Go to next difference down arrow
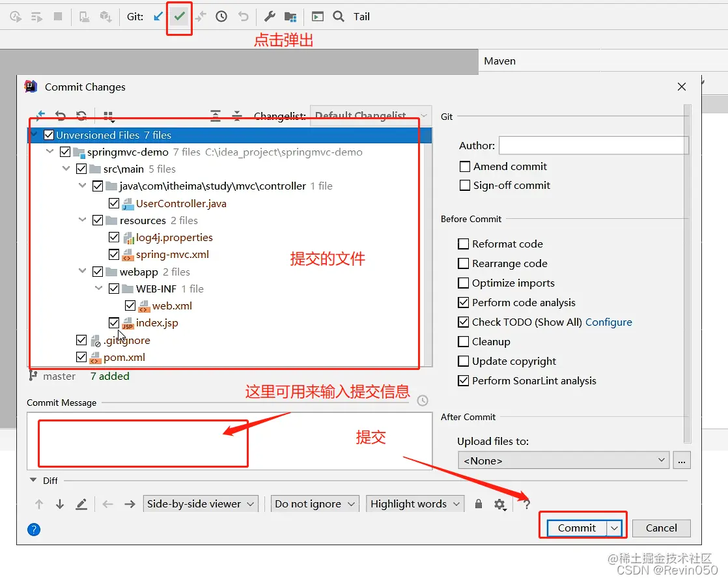The image size is (728, 581). (x=60, y=504)
